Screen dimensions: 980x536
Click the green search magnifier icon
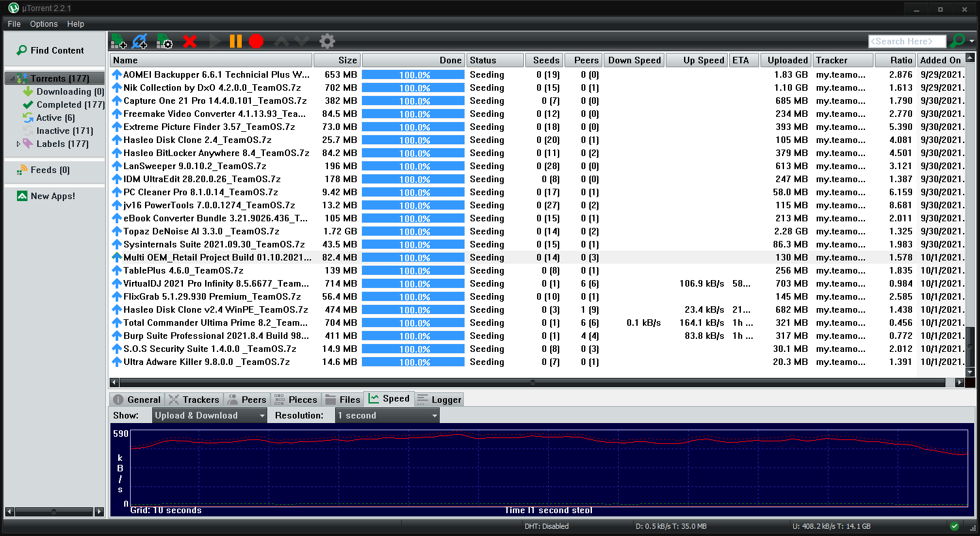957,41
